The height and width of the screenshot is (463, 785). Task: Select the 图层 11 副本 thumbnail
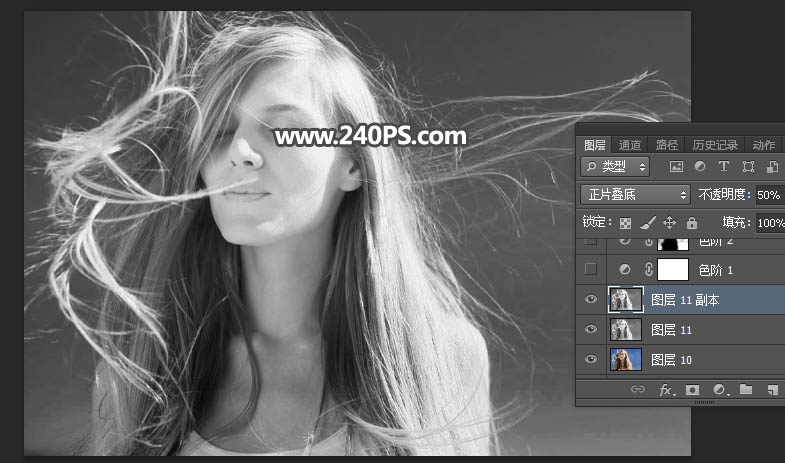click(626, 299)
